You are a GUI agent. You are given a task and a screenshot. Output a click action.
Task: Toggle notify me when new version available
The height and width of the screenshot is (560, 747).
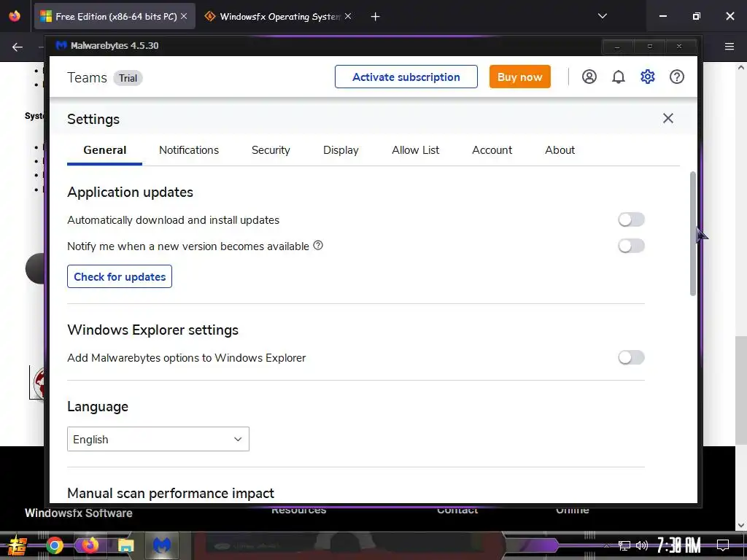[631, 246]
